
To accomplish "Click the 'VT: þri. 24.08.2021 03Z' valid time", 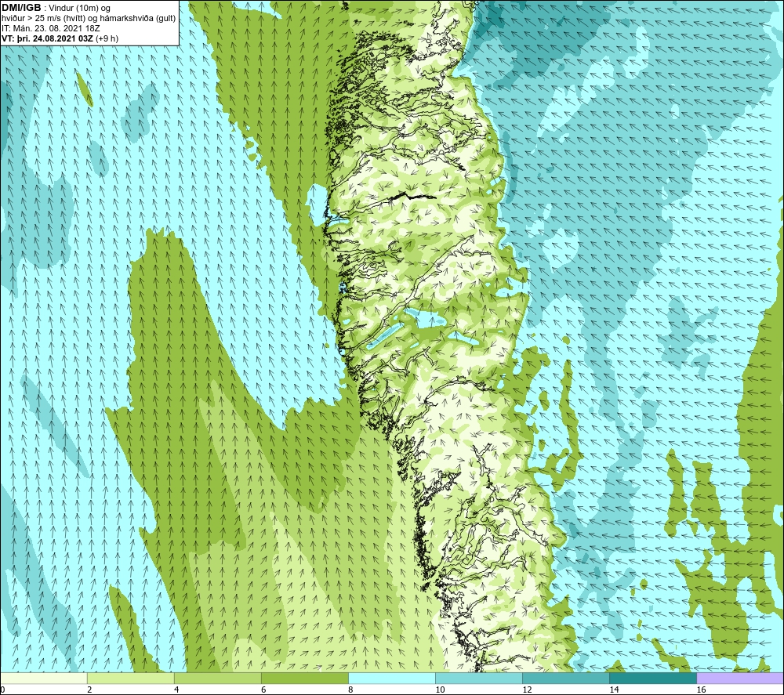I will coord(48,38).
